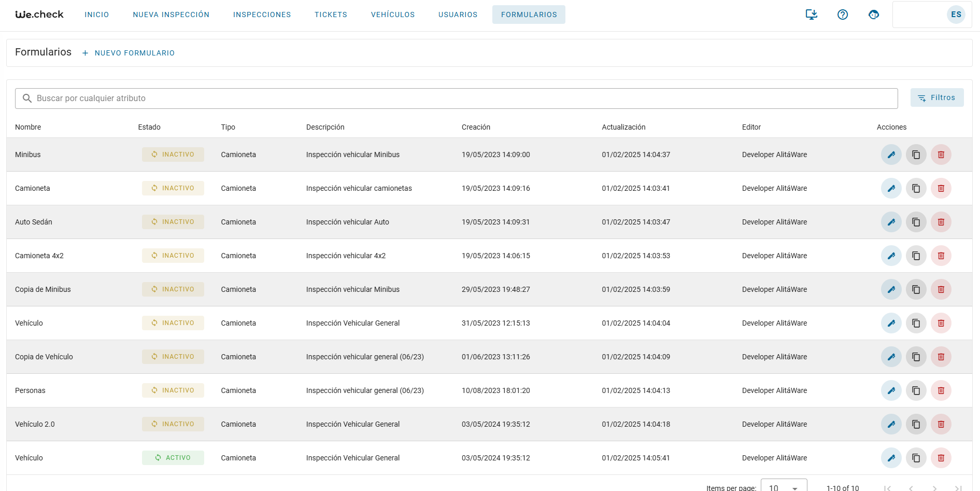The image size is (980, 491).
Task: Click Nuevo Formulario to create a form
Action: tap(129, 53)
